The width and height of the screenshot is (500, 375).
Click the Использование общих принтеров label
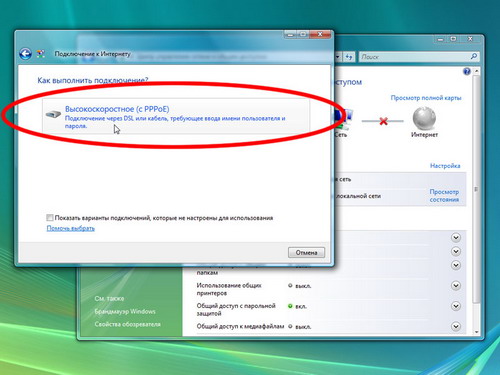coord(229,289)
